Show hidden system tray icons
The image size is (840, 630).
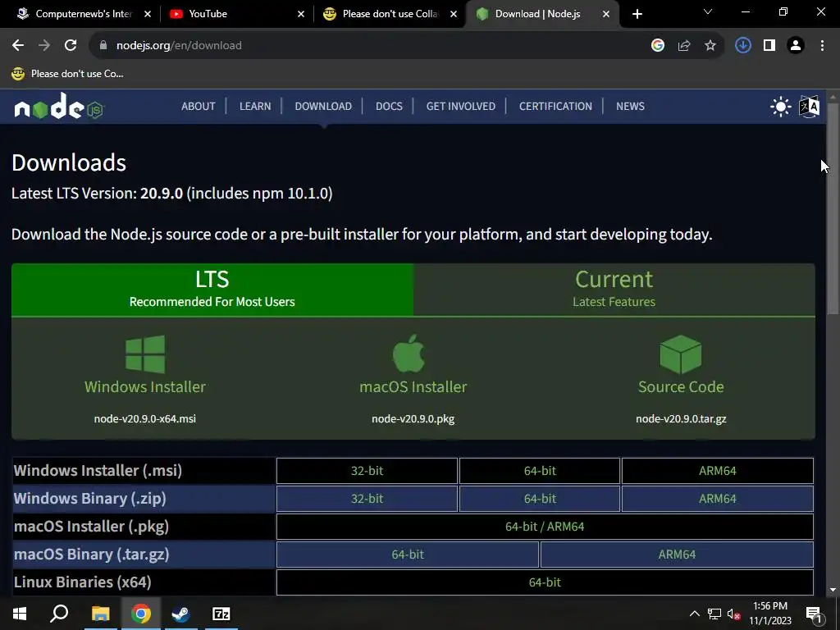point(694,614)
